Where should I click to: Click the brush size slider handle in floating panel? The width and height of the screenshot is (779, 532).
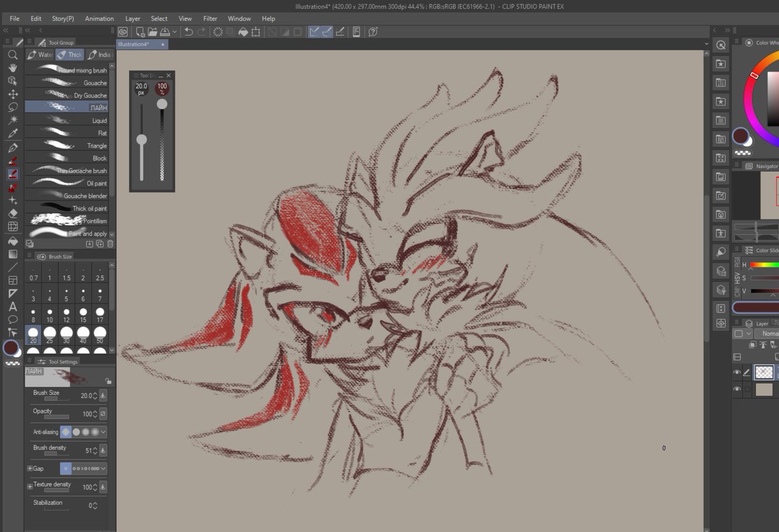142,139
